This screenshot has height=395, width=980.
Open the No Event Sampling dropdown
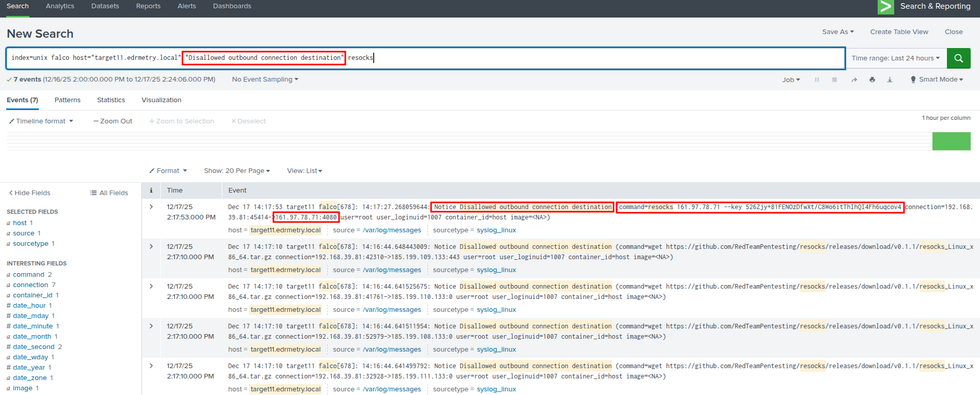click(265, 80)
